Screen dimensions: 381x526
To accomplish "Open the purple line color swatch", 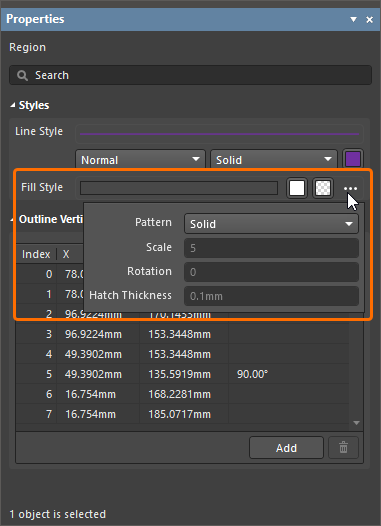I will point(353,159).
